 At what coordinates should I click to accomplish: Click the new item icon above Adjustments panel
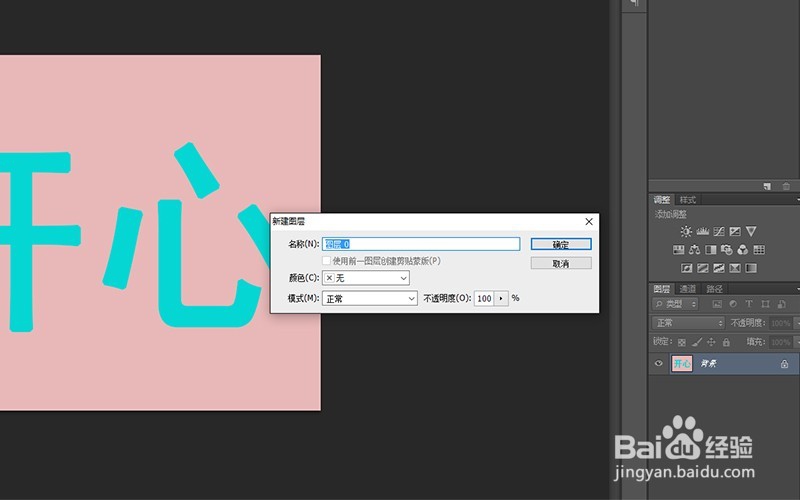[767, 186]
